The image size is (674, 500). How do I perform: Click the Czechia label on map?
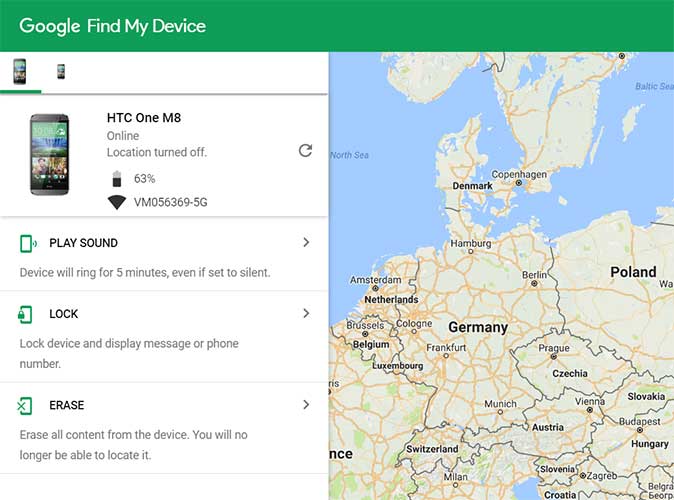pos(570,374)
